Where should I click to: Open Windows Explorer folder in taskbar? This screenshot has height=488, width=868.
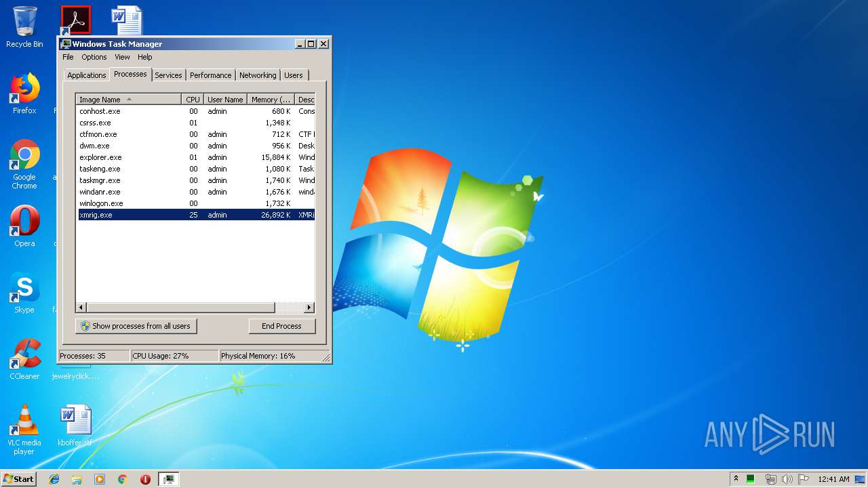[77, 479]
